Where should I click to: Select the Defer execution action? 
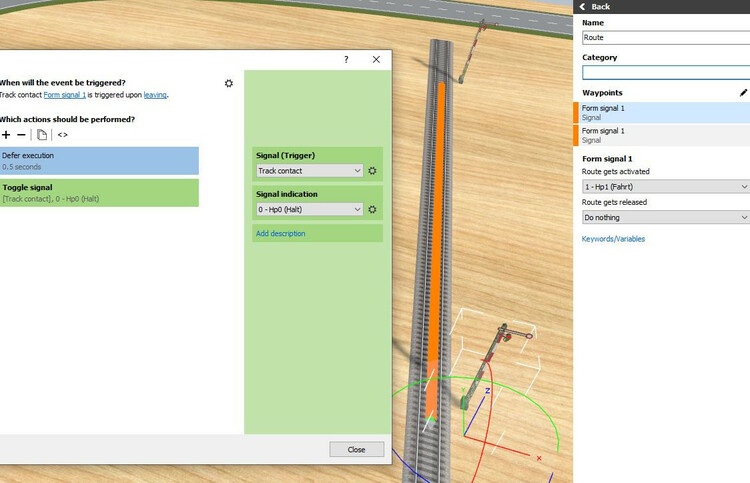tap(99, 161)
